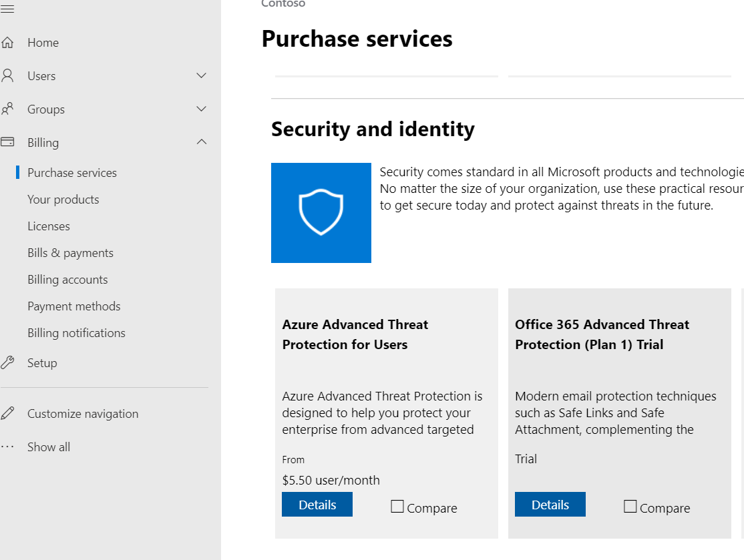
Task: Collapse the Billing section chevron
Action: point(202,142)
